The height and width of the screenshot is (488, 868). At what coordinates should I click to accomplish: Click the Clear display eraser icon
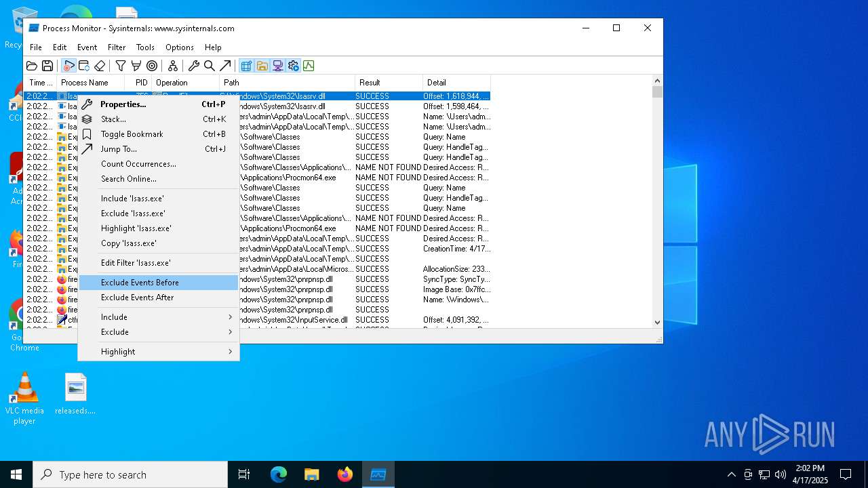tap(100, 66)
